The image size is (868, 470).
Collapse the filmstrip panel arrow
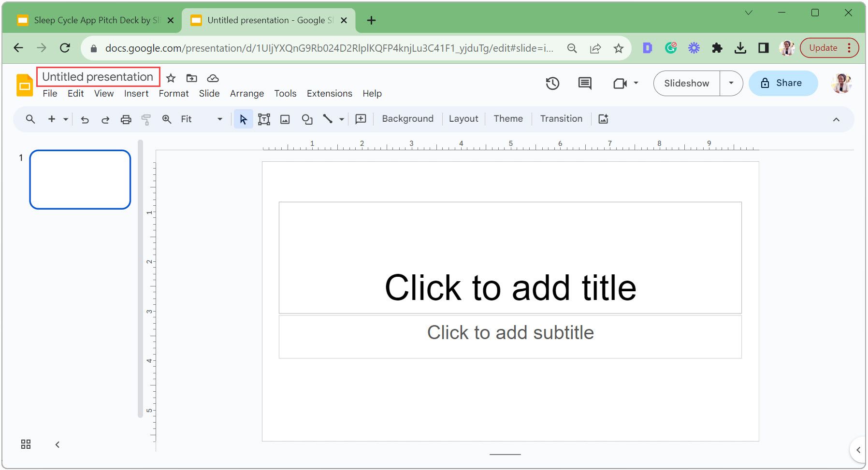click(x=58, y=444)
